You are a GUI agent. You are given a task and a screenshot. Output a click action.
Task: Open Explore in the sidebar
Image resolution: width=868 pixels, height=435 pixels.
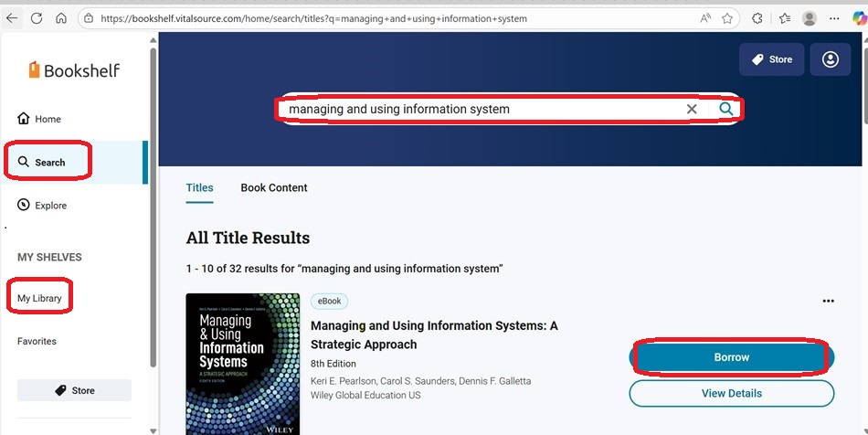pyautogui.click(x=42, y=206)
